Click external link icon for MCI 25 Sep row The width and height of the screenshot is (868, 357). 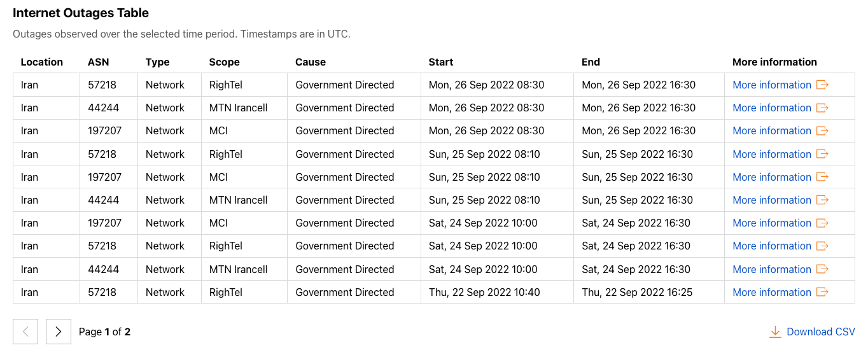[x=822, y=177]
